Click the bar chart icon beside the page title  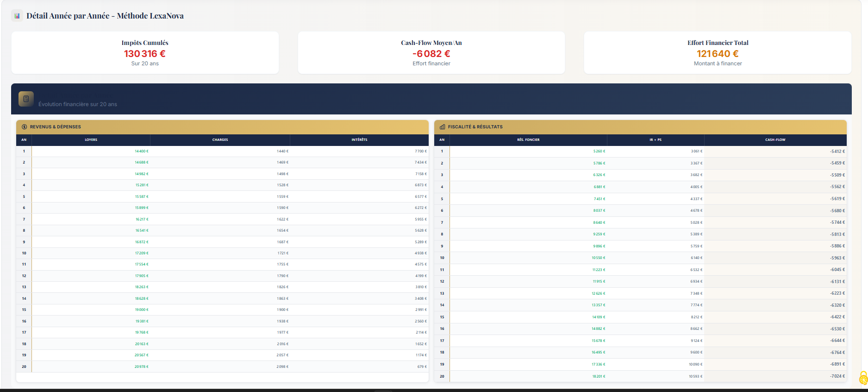(x=17, y=16)
